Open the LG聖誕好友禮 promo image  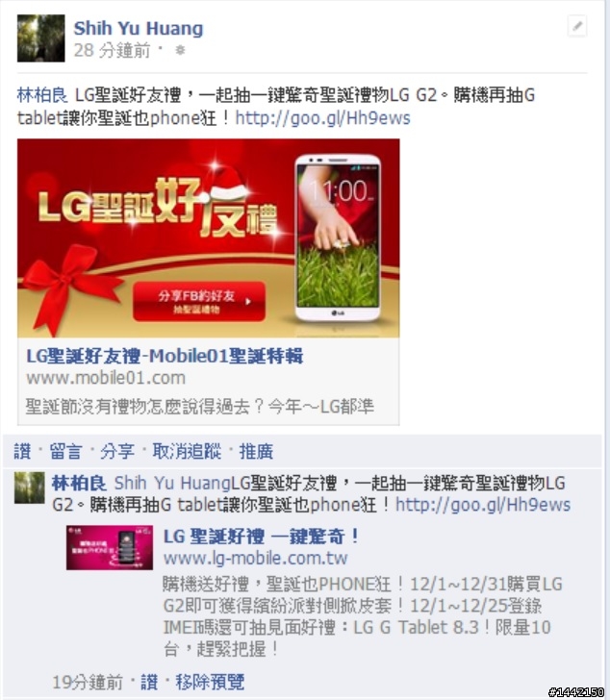pos(209,237)
